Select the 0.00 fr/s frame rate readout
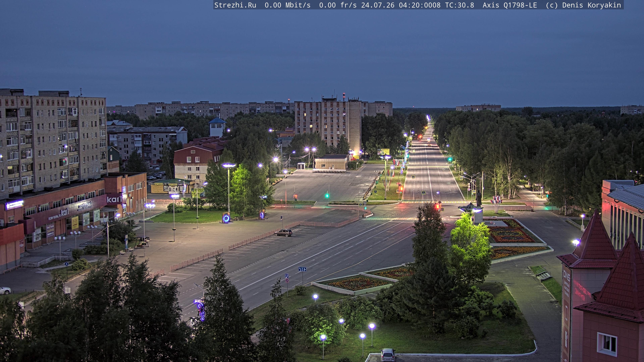Image resolution: width=644 pixels, height=362 pixels. coord(338,5)
